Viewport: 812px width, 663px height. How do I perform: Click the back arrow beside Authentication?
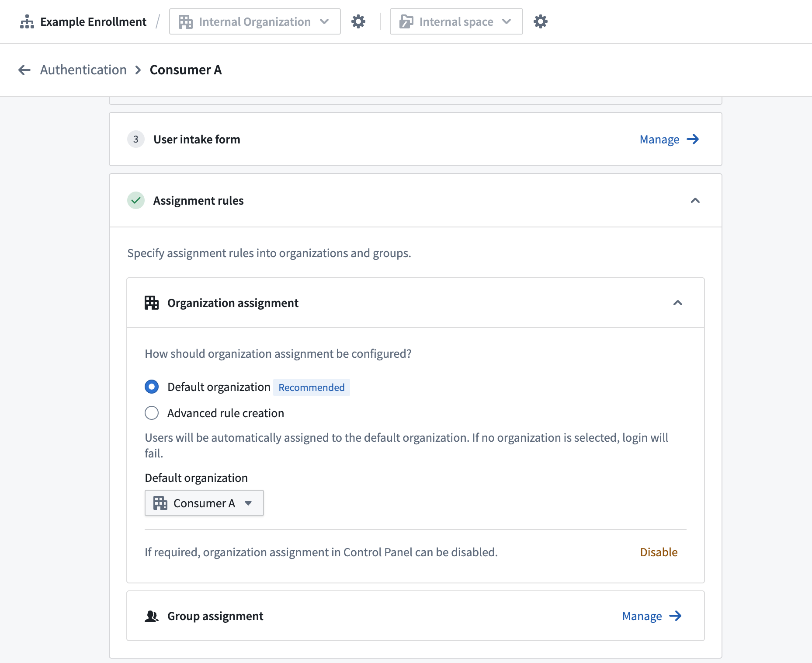click(24, 70)
